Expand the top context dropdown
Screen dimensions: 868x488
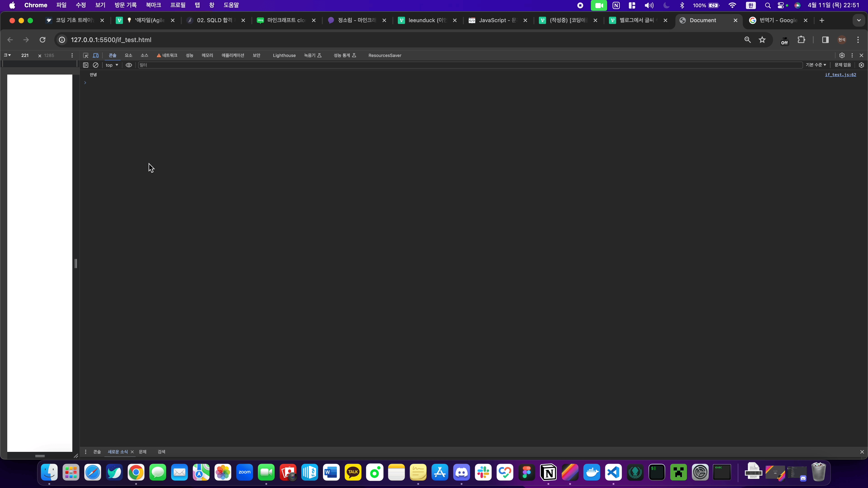click(x=112, y=65)
